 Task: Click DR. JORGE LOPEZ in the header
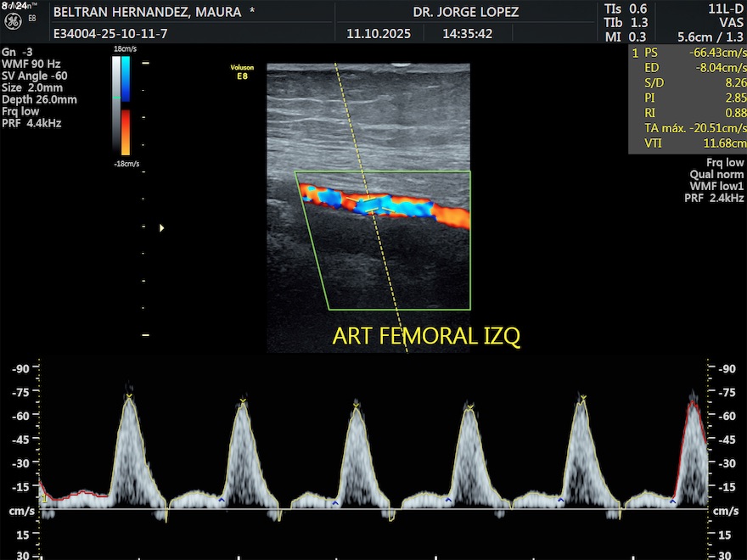[465, 13]
